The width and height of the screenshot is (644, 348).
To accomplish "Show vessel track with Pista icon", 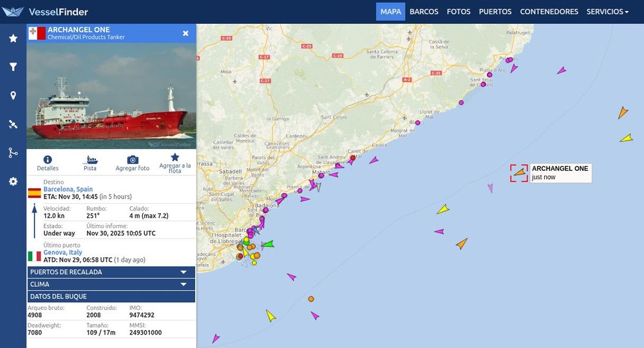I will click(90, 159).
